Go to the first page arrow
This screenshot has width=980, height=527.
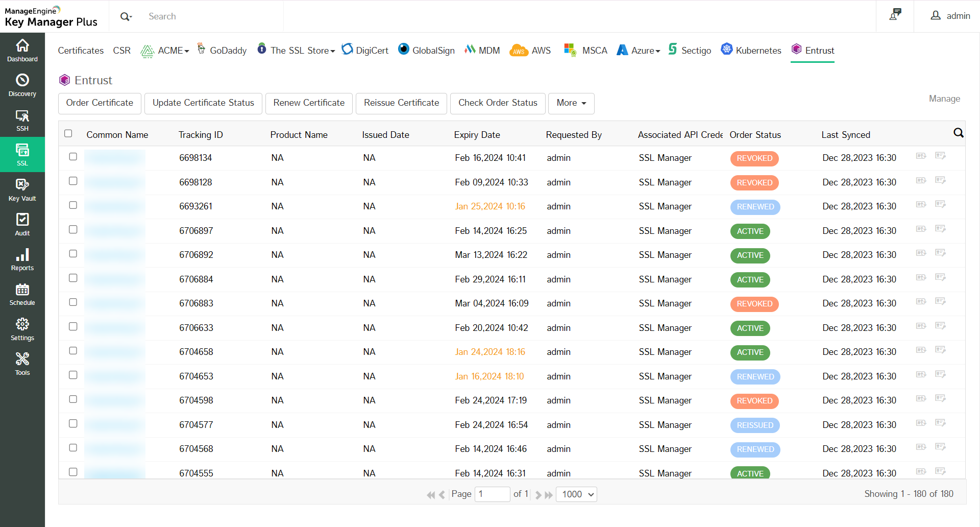431,495
